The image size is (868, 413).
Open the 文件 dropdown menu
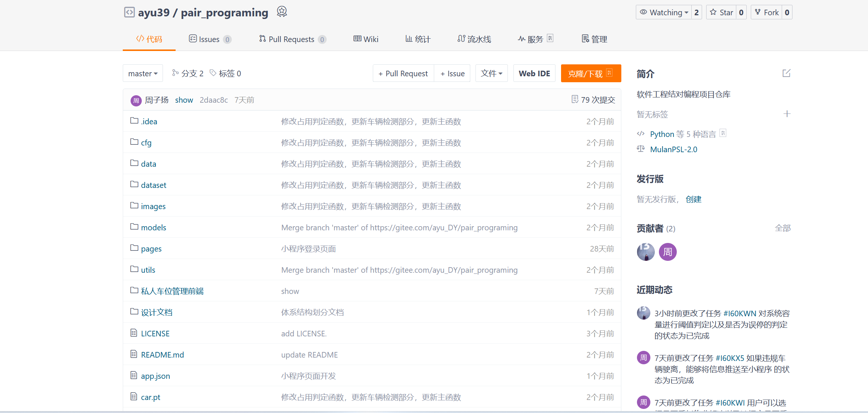coord(491,73)
